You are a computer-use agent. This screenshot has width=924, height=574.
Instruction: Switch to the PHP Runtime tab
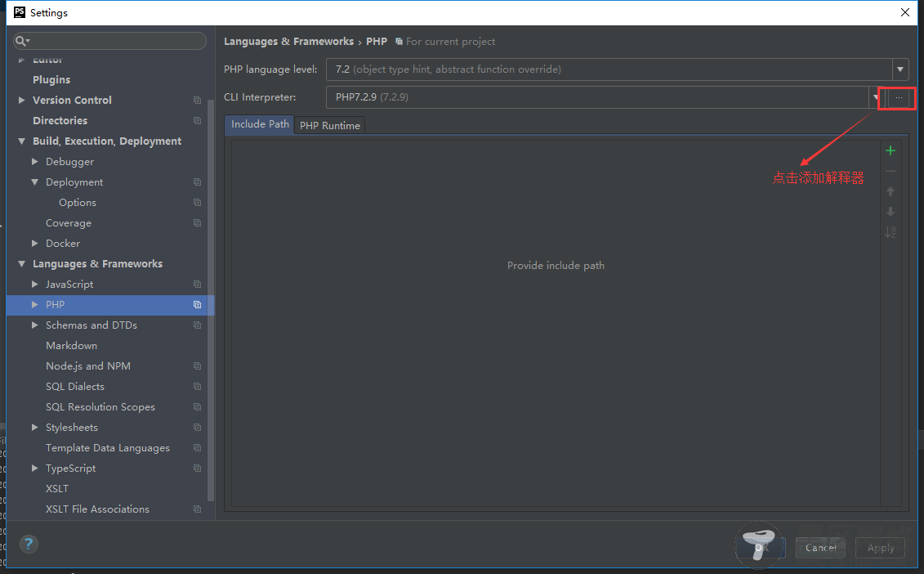tap(330, 126)
